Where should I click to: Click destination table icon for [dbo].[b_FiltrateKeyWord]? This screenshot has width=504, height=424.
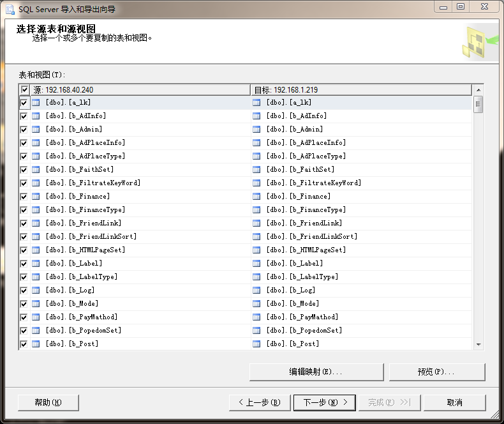(x=256, y=183)
